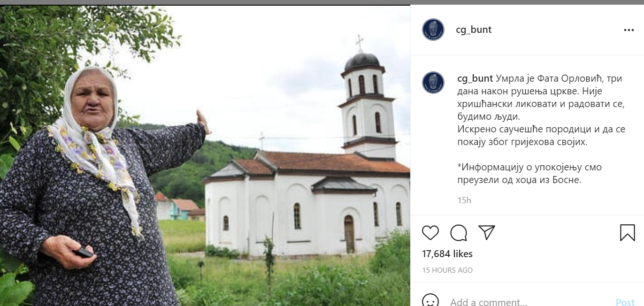Click the gray bar above the post

pyautogui.click(x=322, y=2)
